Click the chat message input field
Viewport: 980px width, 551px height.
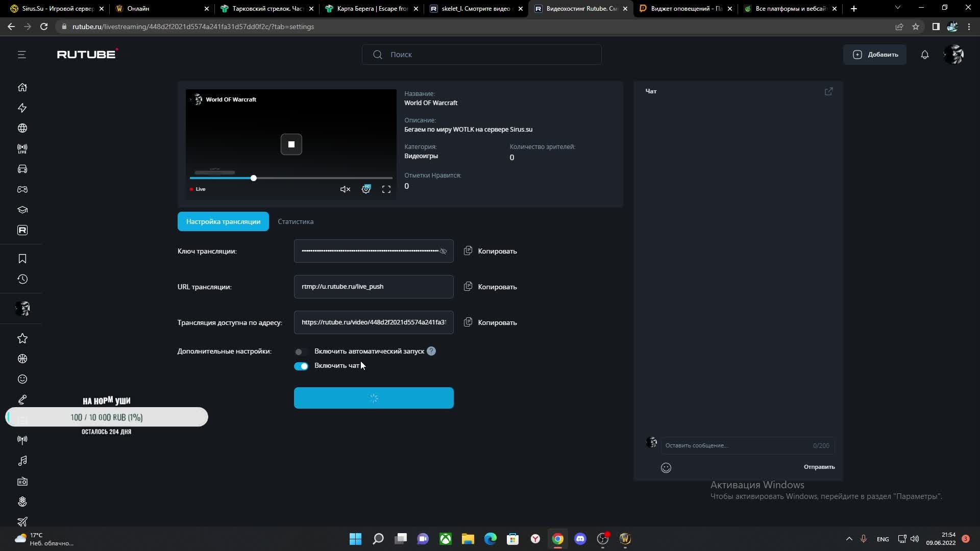click(748, 445)
